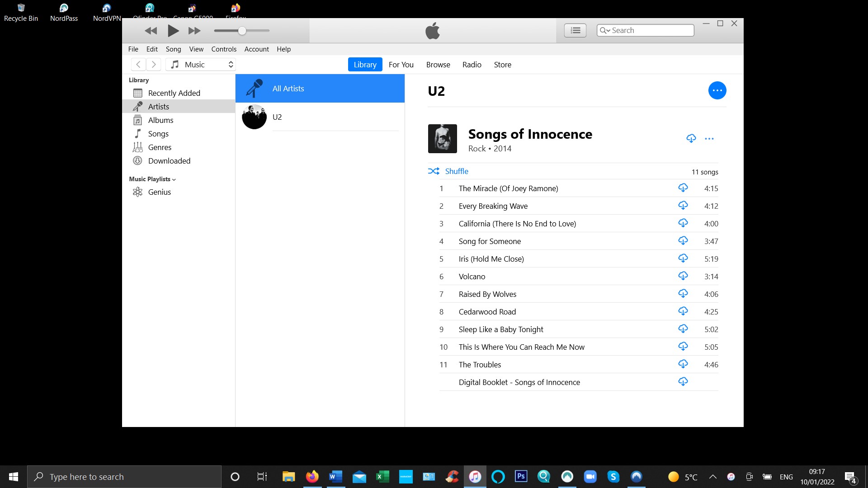The image size is (868, 488).
Task: Download the Volcano track cloud icon
Action: click(x=683, y=276)
